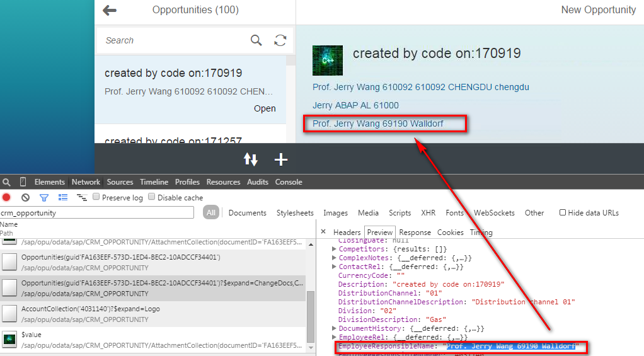Image resolution: width=644 pixels, height=356 pixels.
Task: Switch to the Network tab
Action: tap(86, 182)
